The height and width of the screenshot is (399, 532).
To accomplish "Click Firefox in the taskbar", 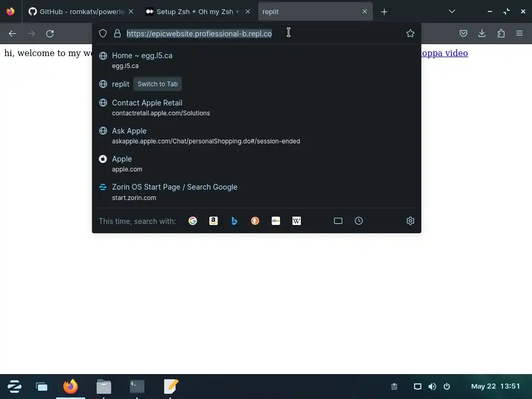I will coord(71,387).
